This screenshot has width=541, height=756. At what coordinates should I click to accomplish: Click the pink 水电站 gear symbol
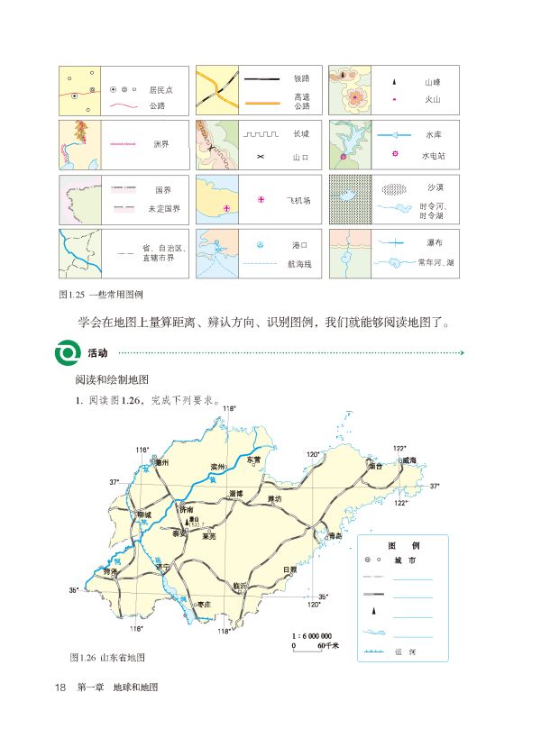tap(395, 154)
